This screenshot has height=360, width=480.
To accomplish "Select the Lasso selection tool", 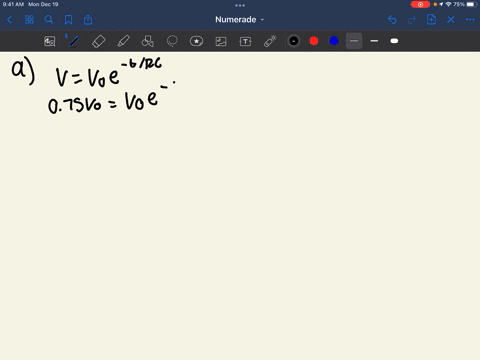I will click(x=172, y=41).
